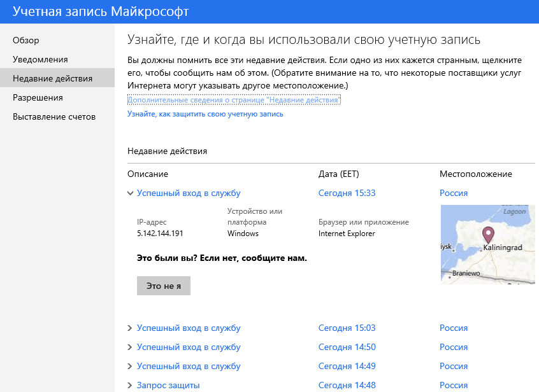The image size is (539, 392).
Task: Click the Kaliningrad map thumbnail
Action: click(x=488, y=244)
